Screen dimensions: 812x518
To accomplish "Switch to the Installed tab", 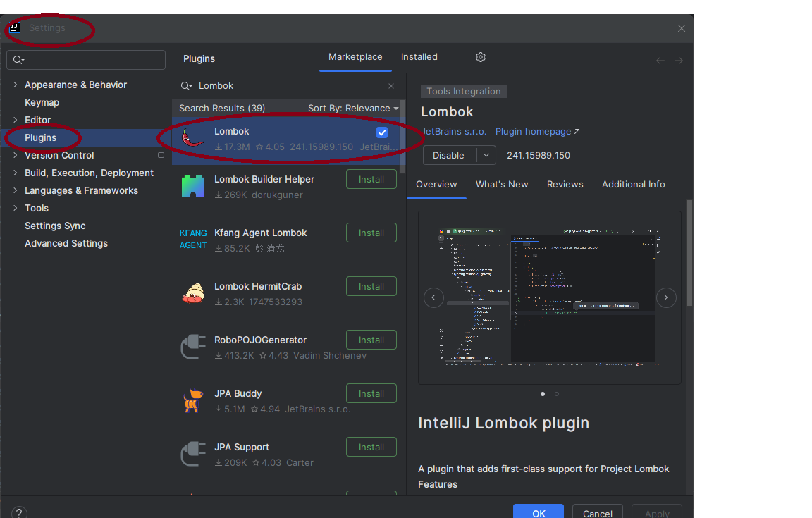I will [x=419, y=57].
